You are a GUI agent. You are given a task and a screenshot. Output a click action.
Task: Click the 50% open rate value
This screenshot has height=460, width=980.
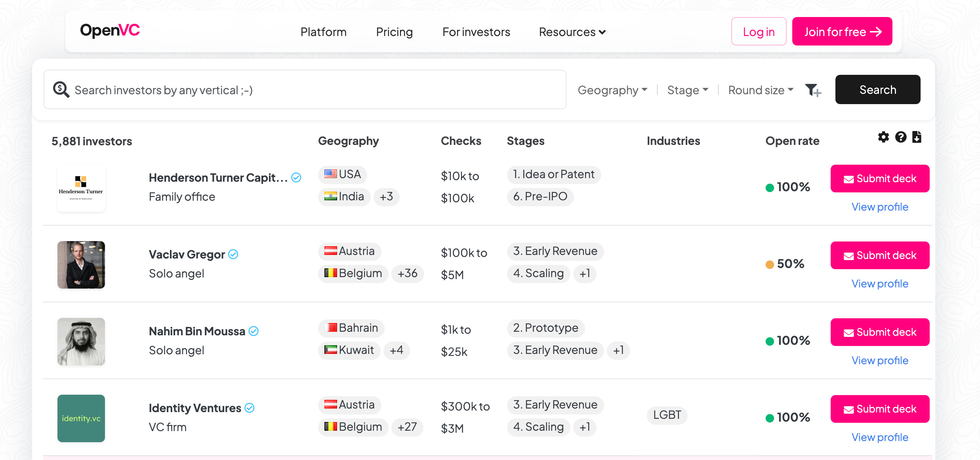point(790,264)
